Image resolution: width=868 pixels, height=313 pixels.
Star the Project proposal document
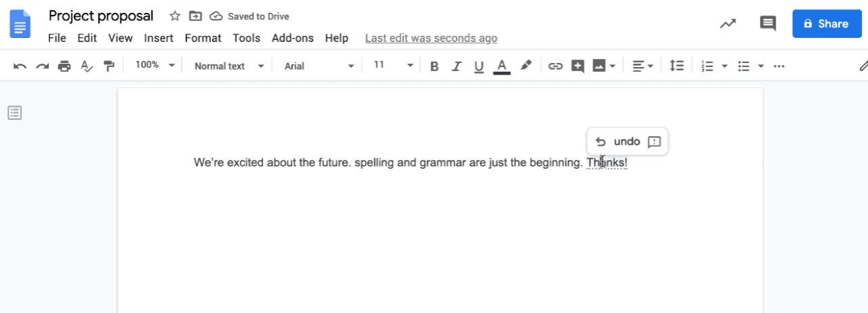(174, 16)
